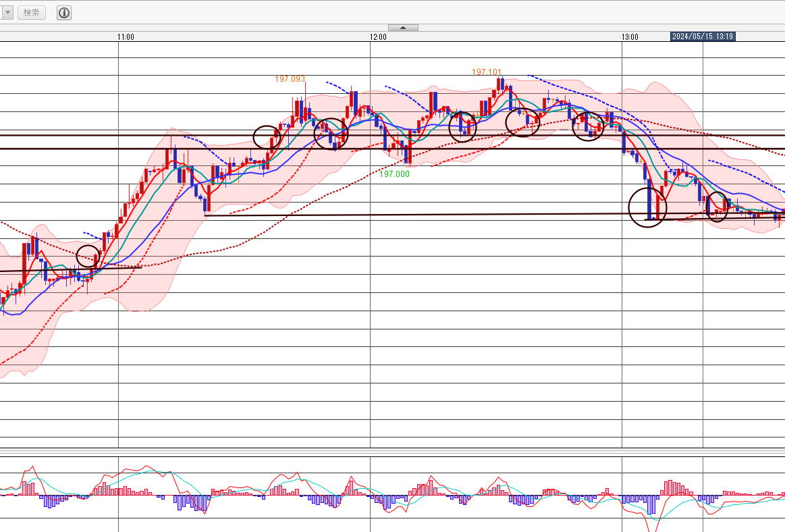The image size is (785, 532).
Task: Select the 11:00 time axis label
Action: [x=126, y=36]
